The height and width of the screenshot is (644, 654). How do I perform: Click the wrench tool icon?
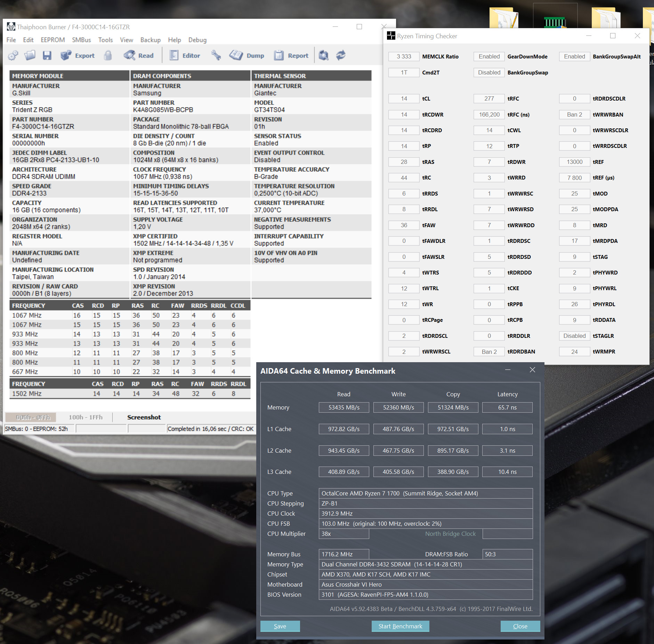point(216,55)
